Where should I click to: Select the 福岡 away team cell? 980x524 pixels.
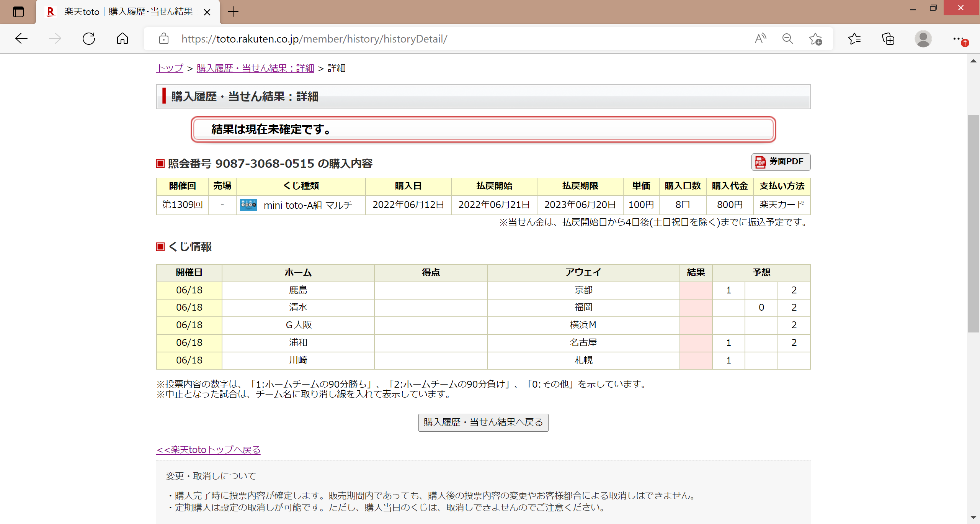583,308
